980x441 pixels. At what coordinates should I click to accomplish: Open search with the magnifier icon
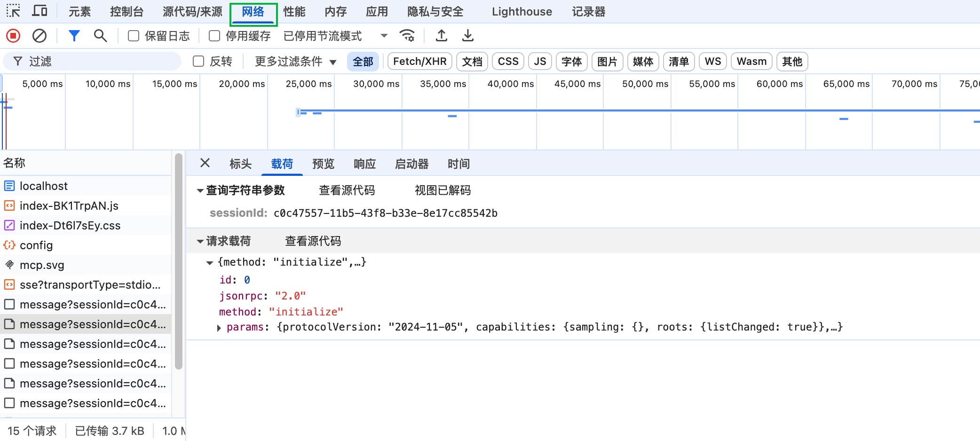pos(100,36)
